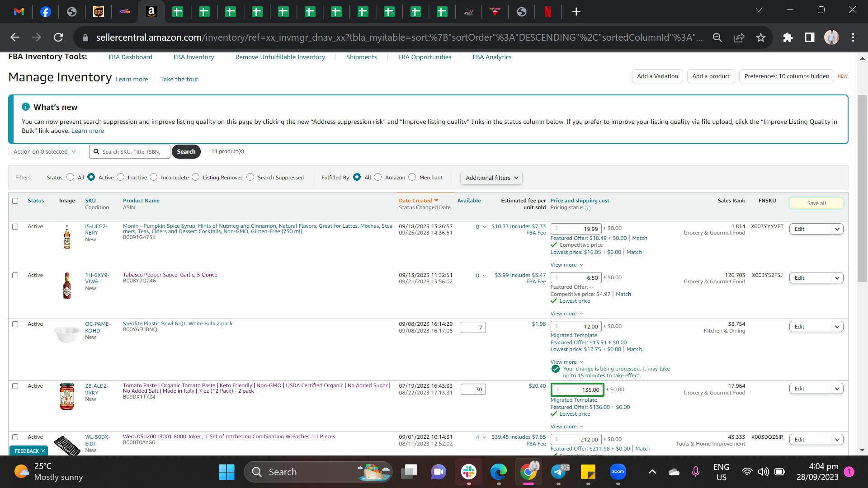Expand View more for Tabasco pricing

pyautogui.click(x=567, y=314)
